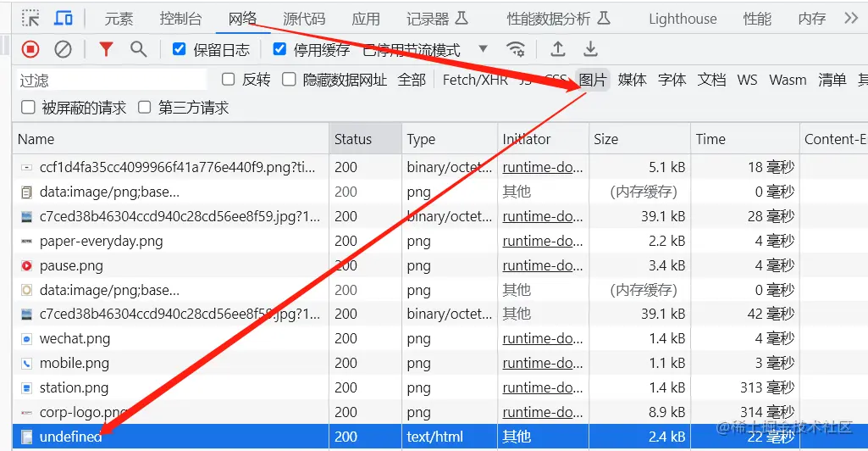The width and height of the screenshot is (868, 451).
Task: Click wechat.png file type icon
Action: click(x=26, y=339)
